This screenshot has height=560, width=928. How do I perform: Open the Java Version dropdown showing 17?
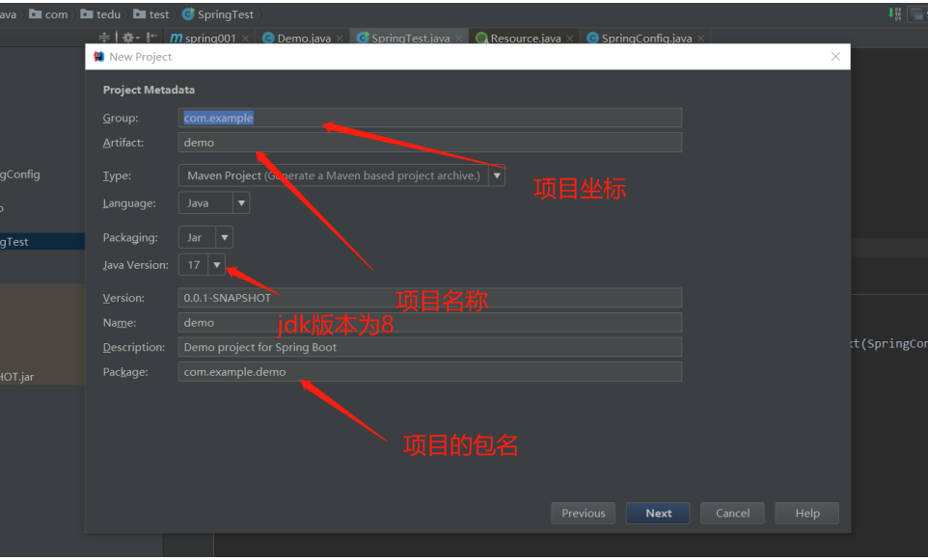pos(202,265)
